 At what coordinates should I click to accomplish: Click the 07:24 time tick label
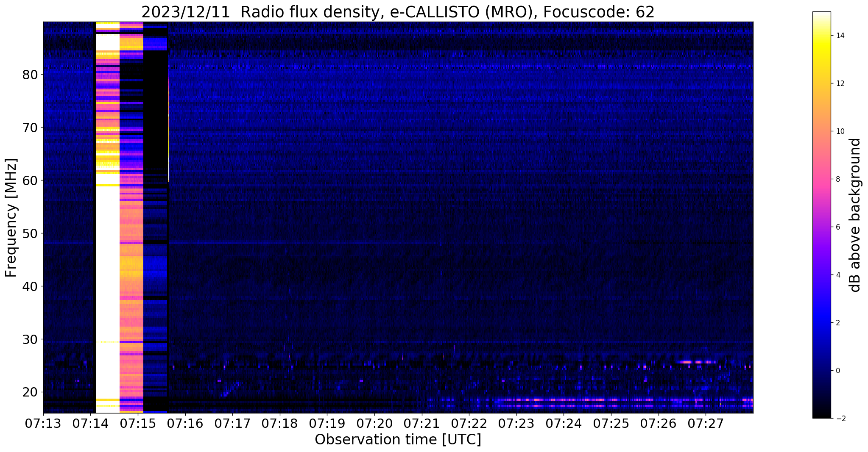564,424
